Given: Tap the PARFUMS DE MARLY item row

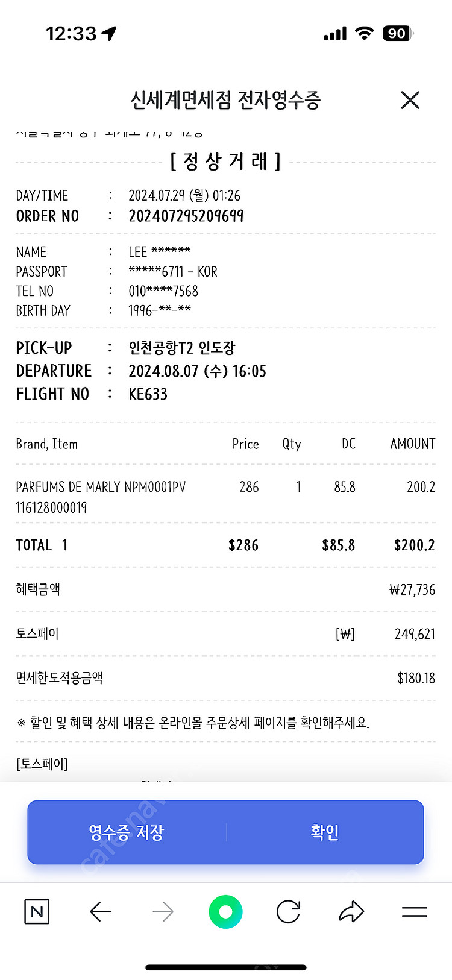Looking at the screenshot, I should (x=225, y=497).
